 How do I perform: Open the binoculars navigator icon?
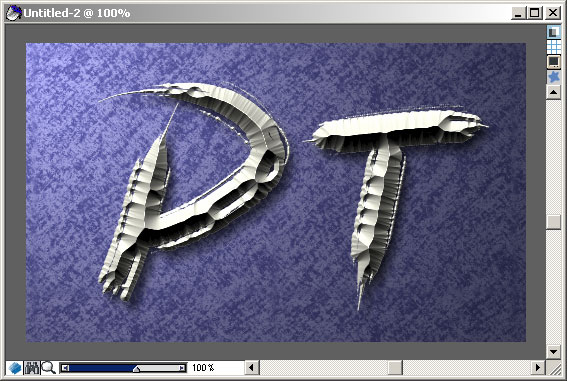[32, 368]
